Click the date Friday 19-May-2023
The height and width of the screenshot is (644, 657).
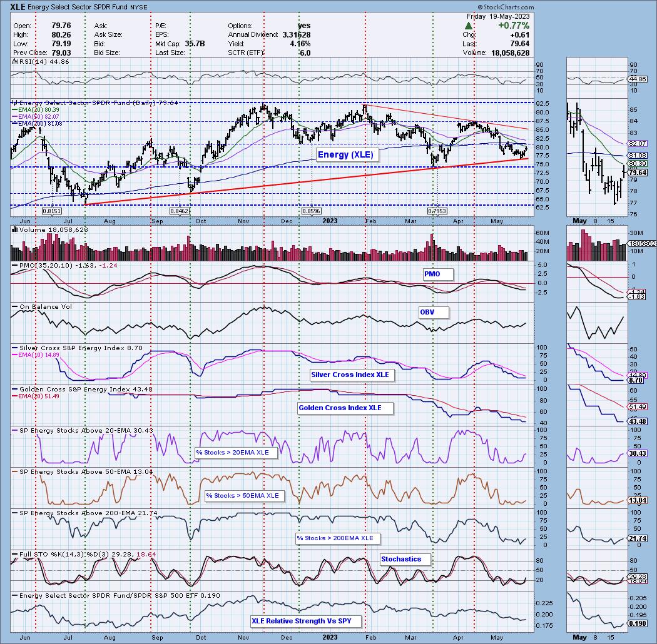point(498,16)
